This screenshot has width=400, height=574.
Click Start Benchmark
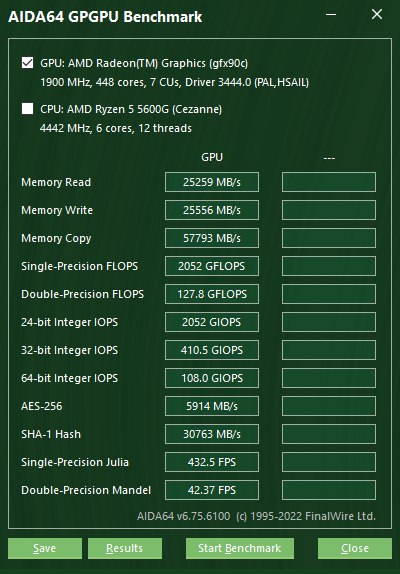tap(240, 548)
